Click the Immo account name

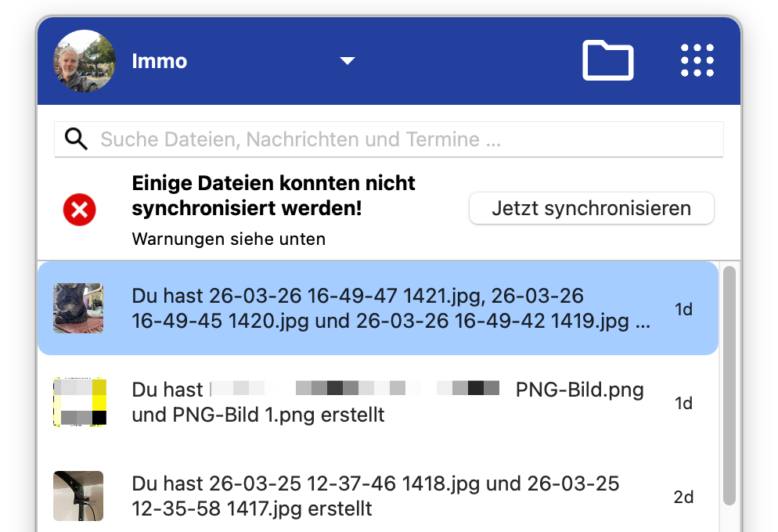160,61
